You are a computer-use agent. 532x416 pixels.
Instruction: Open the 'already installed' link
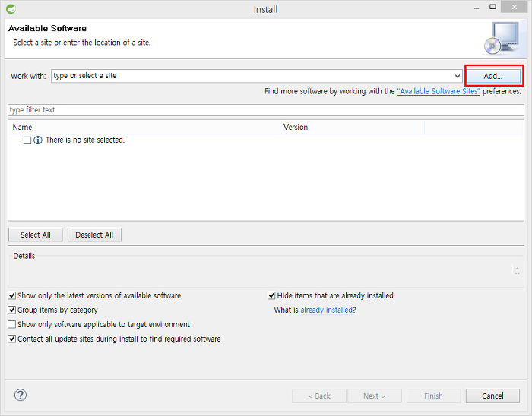click(326, 310)
